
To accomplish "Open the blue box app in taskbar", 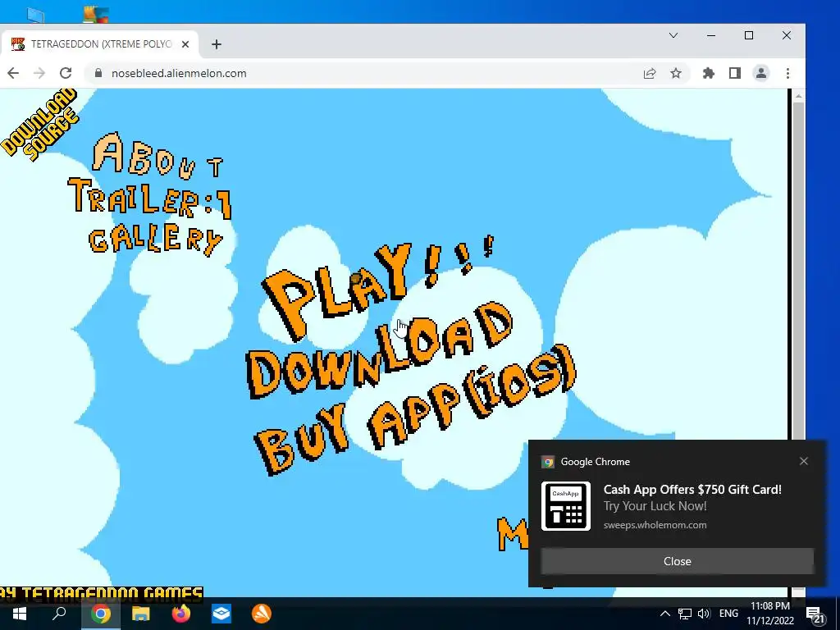I will click(x=221, y=614).
